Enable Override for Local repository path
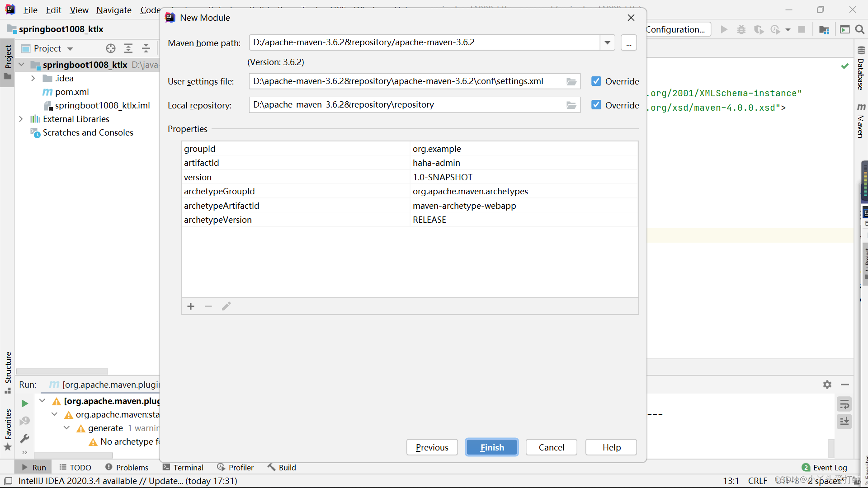Screen dimensions: 868x488 point(595,105)
